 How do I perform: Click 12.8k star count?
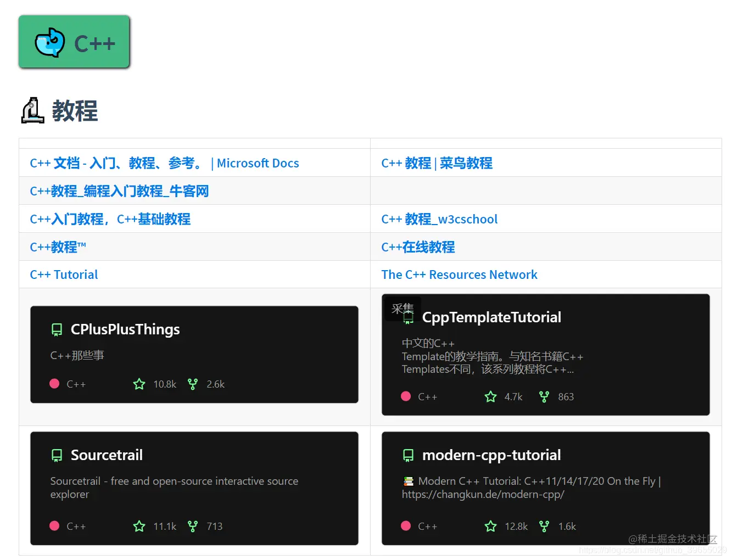pyautogui.click(x=516, y=527)
